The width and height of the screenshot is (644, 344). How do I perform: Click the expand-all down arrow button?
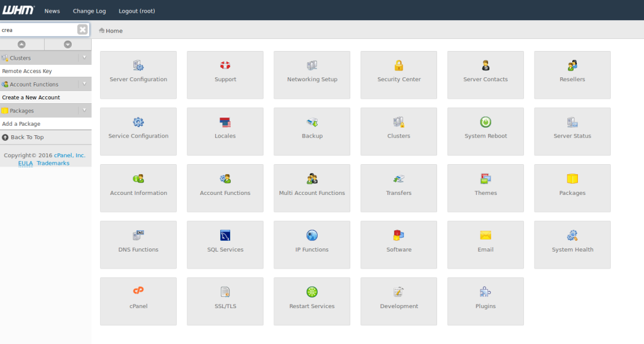(x=68, y=44)
